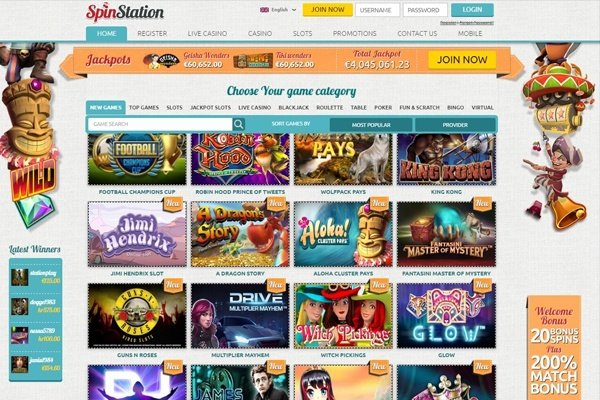Click into the Game Search field
Image resolution: width=600 pixels, height=400 pixels.
(160, 124)
